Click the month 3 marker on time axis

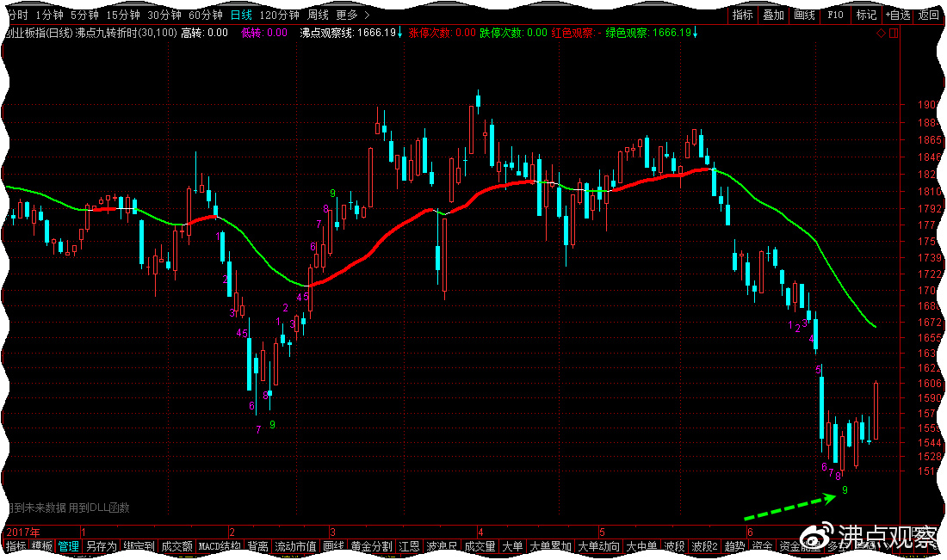coord(332,532)
